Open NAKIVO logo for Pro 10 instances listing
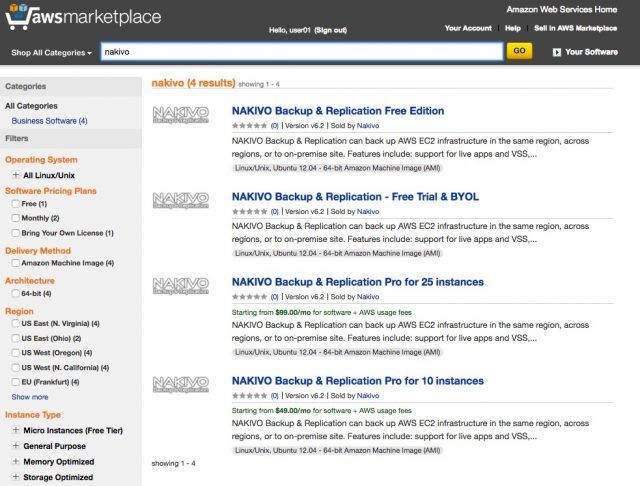 tap(180, 384)
